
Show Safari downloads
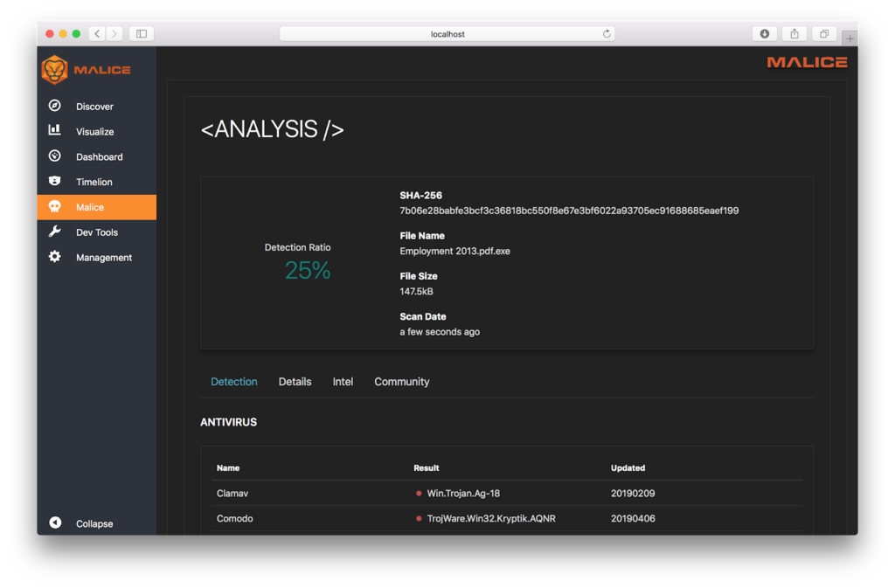[764, 34]
